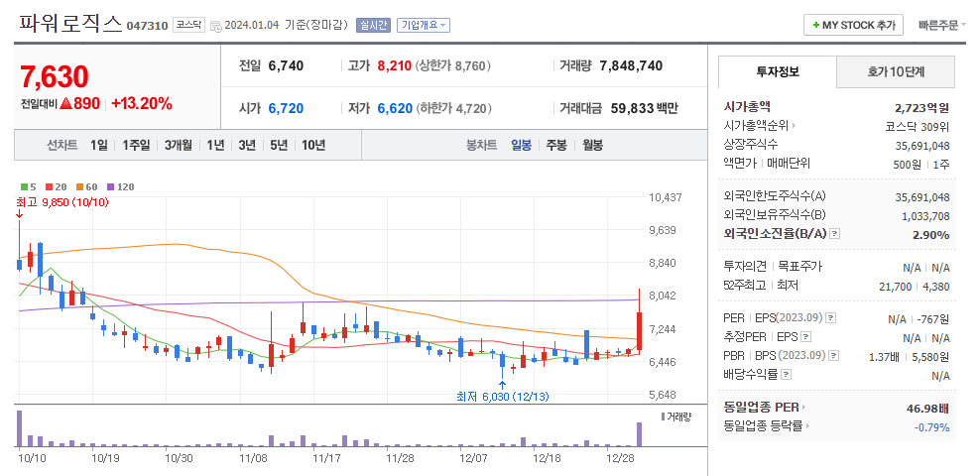This screenshot has width=980, height=476.
Task: Click the -0.79% sector change value
Action: click(x=931, y=427)
